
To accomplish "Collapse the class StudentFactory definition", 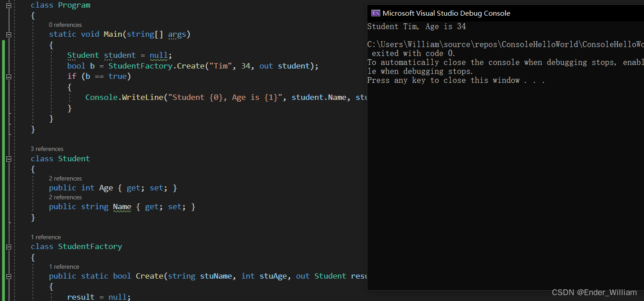I will [9, 247].
